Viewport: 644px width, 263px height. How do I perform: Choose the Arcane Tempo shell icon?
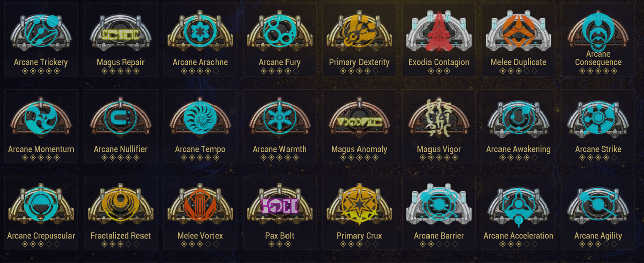tap(200, 118)
